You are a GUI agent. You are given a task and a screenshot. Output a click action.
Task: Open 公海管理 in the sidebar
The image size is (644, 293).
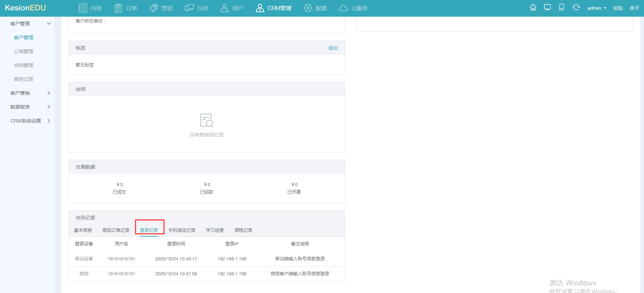(24, 51)
